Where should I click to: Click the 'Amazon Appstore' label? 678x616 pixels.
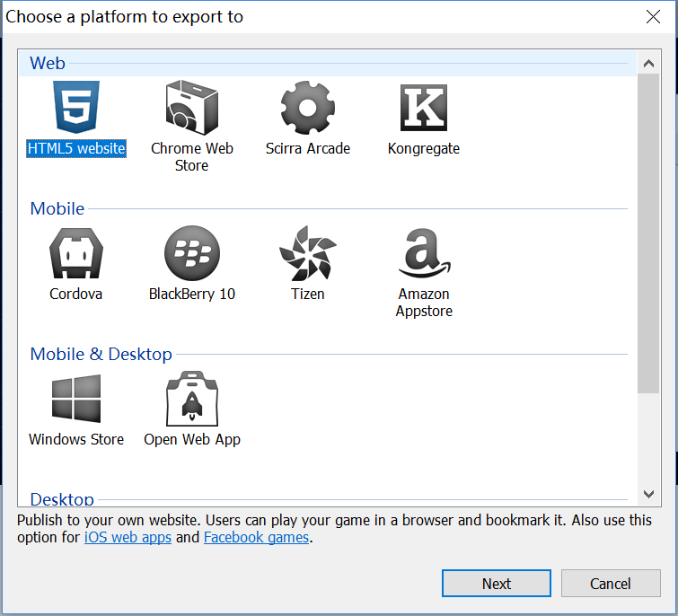424,303
